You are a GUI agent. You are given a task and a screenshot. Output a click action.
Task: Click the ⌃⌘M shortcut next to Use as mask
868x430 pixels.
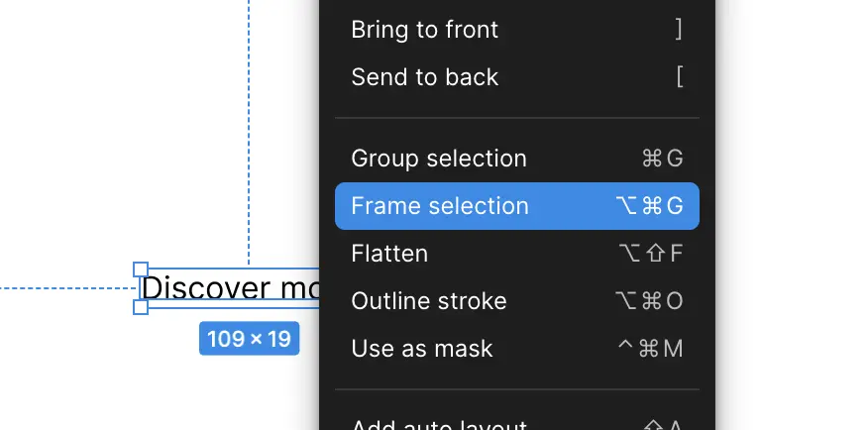tap(650, 349)
